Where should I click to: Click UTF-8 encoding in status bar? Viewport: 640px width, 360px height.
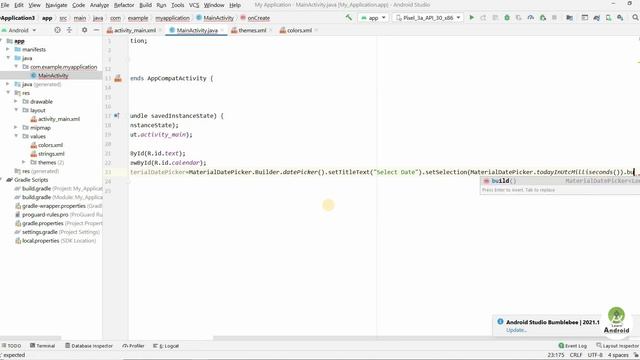(x=595, y=355)
